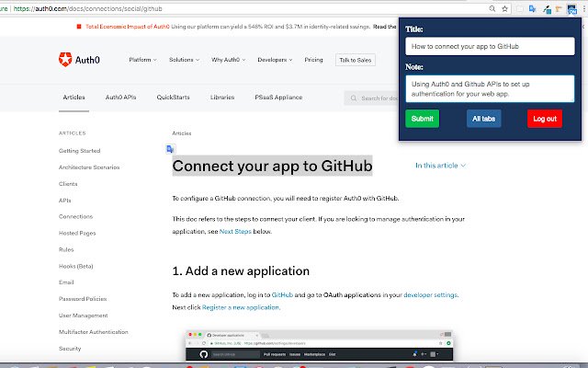Viewport: 588px width, 368px height.
Task: Expand the Platform menu
Action: pyautogui.click(x=143, y=60)
